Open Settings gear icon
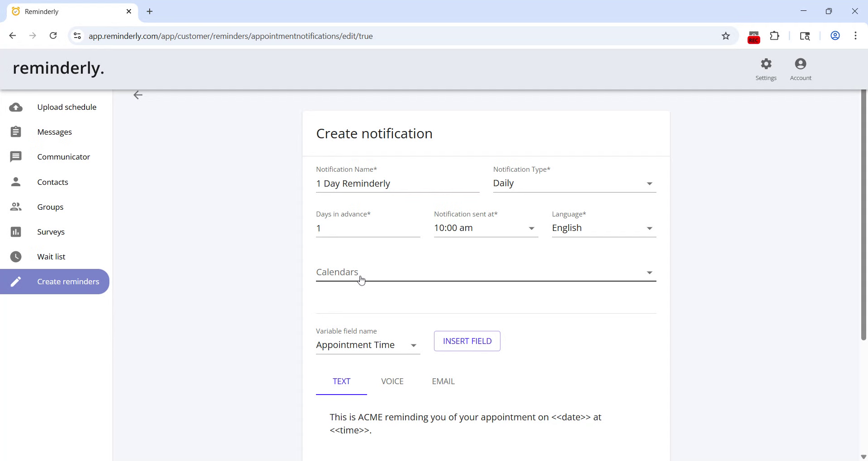This screenshot has height=461, width=868. tap(766, 64)
